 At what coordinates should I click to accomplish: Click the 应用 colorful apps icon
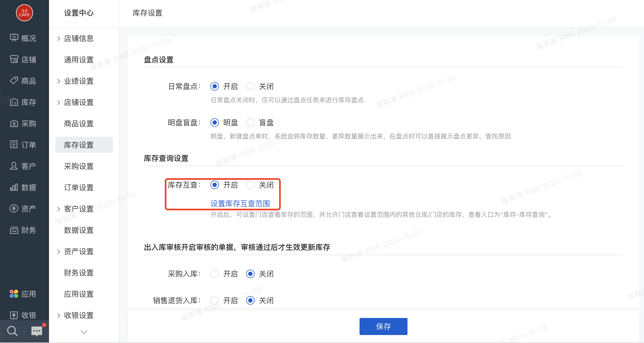(14, 294)
